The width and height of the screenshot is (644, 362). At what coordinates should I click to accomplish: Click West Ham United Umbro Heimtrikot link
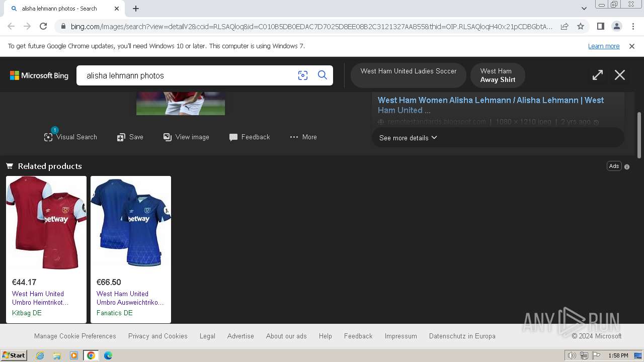click(x=40, y=298)
